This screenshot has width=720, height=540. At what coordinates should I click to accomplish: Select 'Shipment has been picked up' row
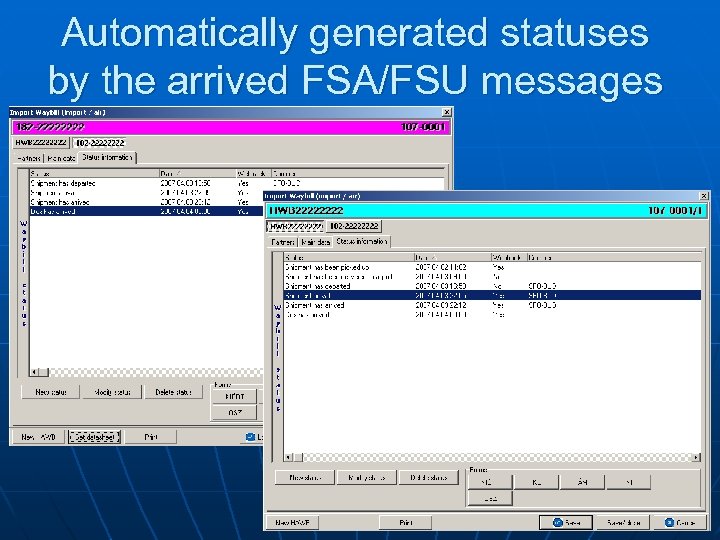click(492, 267)
